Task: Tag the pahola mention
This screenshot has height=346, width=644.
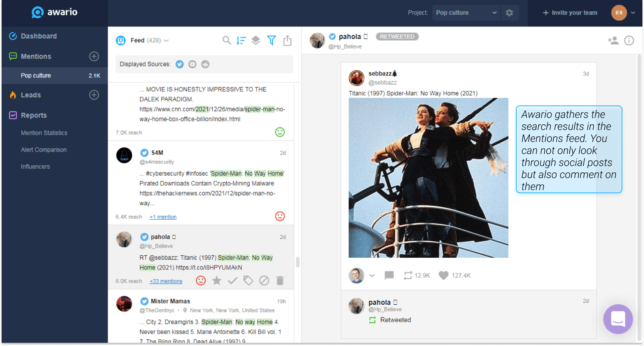Action: tap(248, 281)
